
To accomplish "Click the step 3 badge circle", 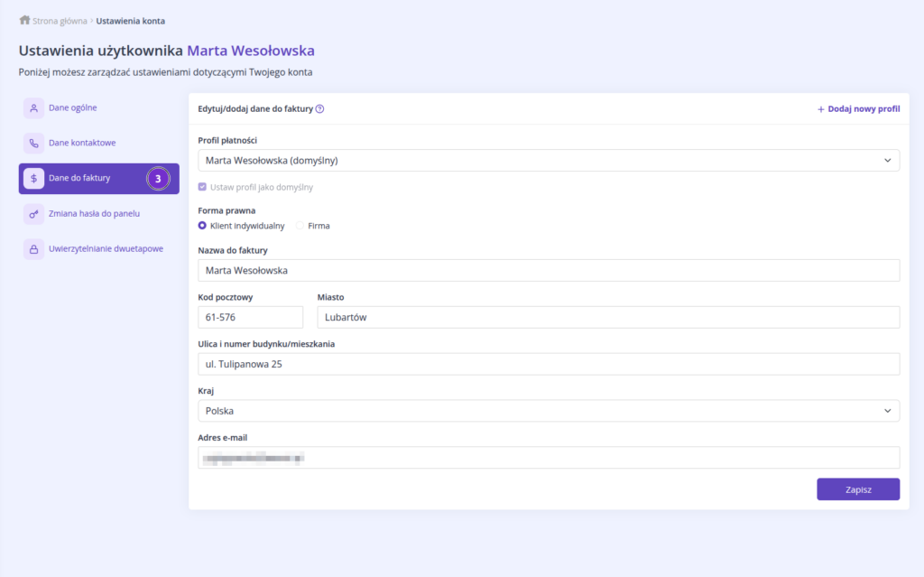I will pos(158,179).
